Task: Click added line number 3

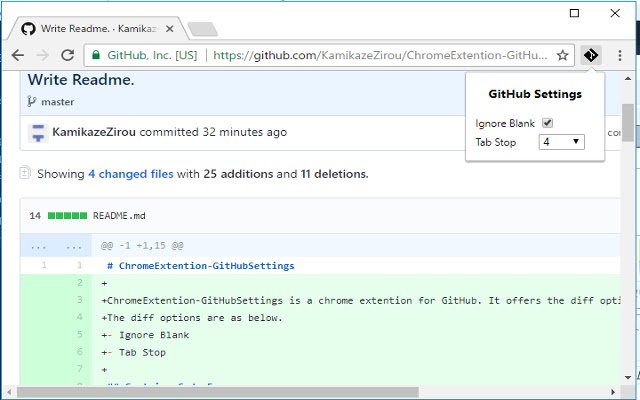Action: [80, 300]
